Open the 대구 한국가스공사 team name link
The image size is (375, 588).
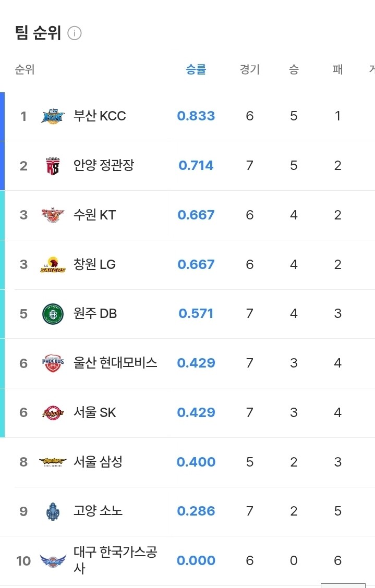(115, 560)
